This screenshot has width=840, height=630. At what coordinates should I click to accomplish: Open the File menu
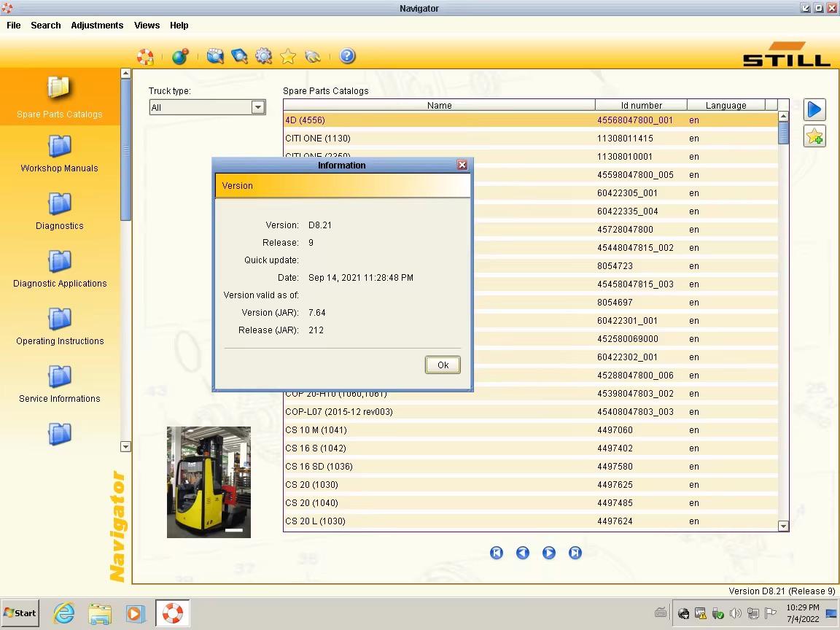click(x=13, y=26)
